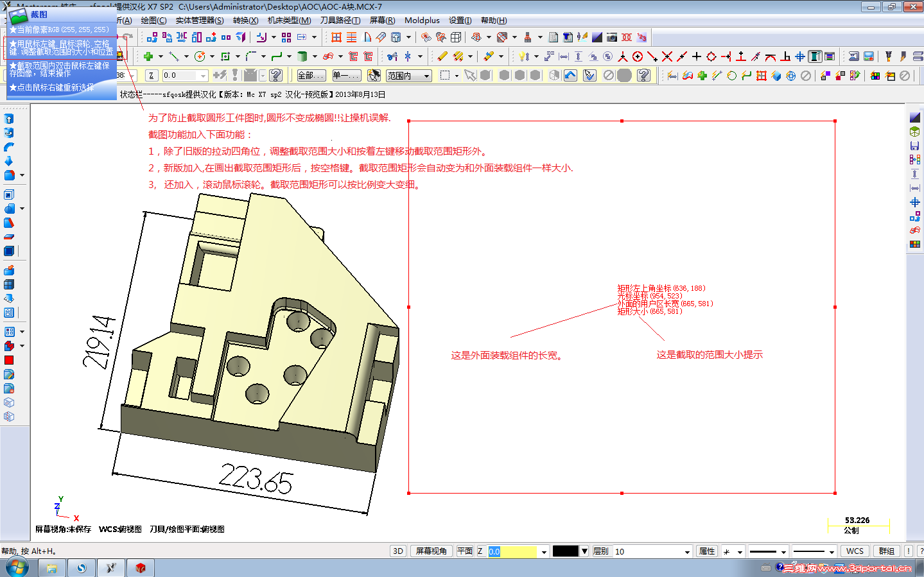This screenshot has height=577, width=924.
Task: Select the solid Revolve tool in the left toolbar
Action: pos(9,133)
